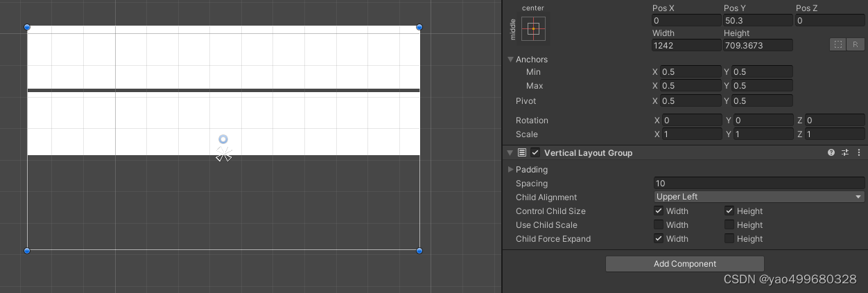Enable Use Child Scale Width

(659, 225)
